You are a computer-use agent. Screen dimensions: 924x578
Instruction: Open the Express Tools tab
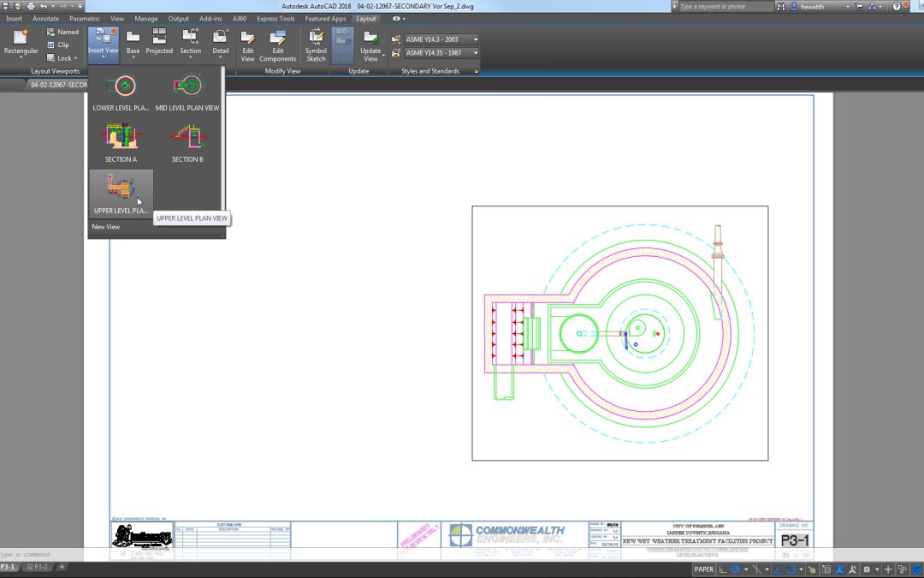tap(275, 19)
